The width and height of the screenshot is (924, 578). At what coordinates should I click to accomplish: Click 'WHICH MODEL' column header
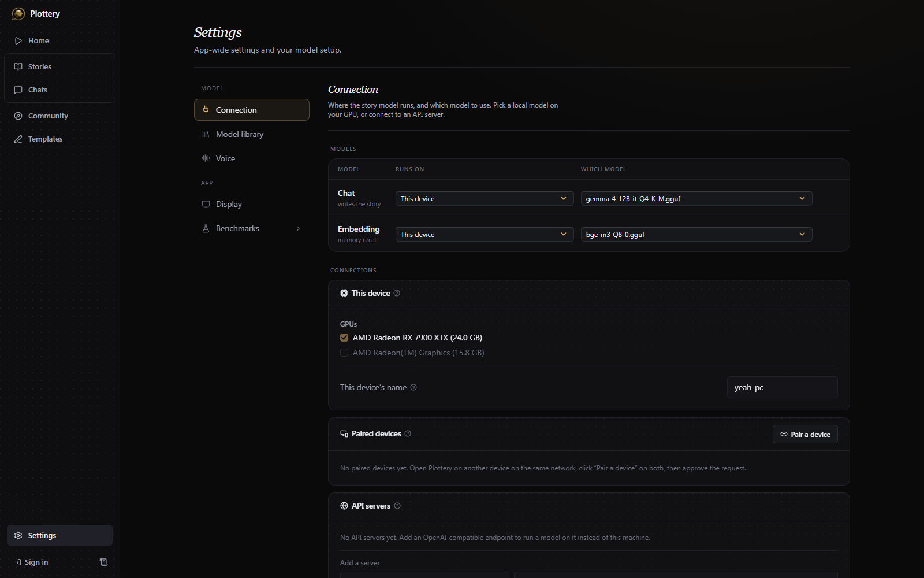(x=603, y=169)
